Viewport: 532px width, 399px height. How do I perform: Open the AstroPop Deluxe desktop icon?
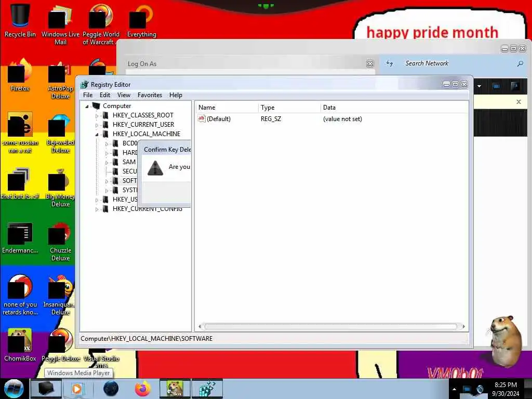point(60,79)
